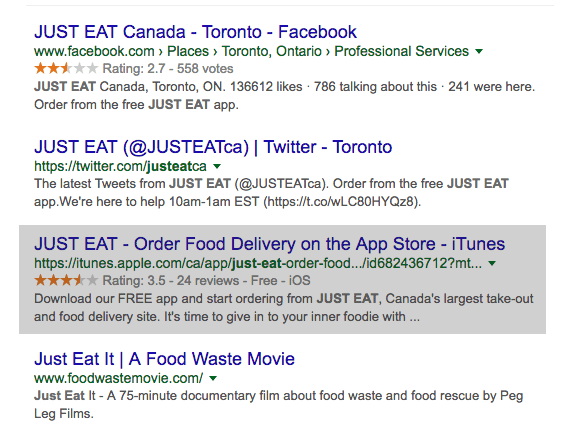Click the iTunes snippet 'Download our FREE app'
Screen dimensions: 572x447
[x=283, y=308]
